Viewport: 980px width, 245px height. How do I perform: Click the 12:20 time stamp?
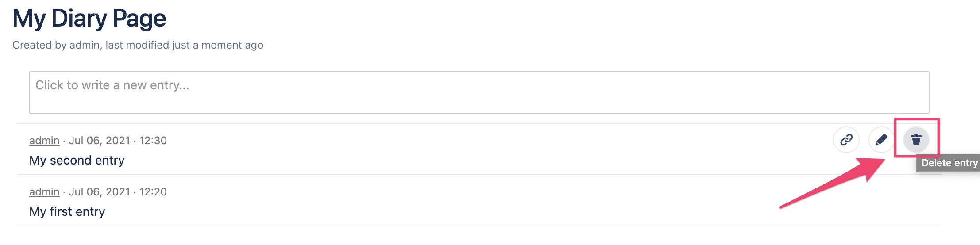point(153,192)
